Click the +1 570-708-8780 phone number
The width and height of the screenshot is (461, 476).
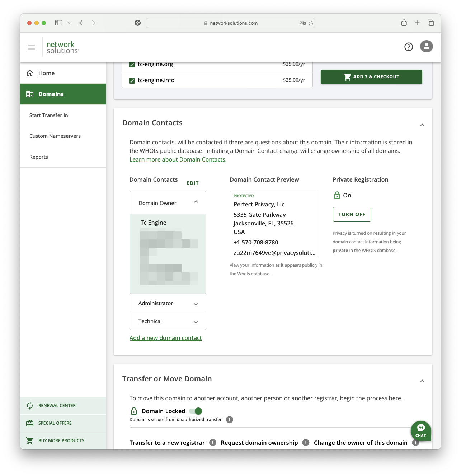pyautogui.click(x=256, y=242)
